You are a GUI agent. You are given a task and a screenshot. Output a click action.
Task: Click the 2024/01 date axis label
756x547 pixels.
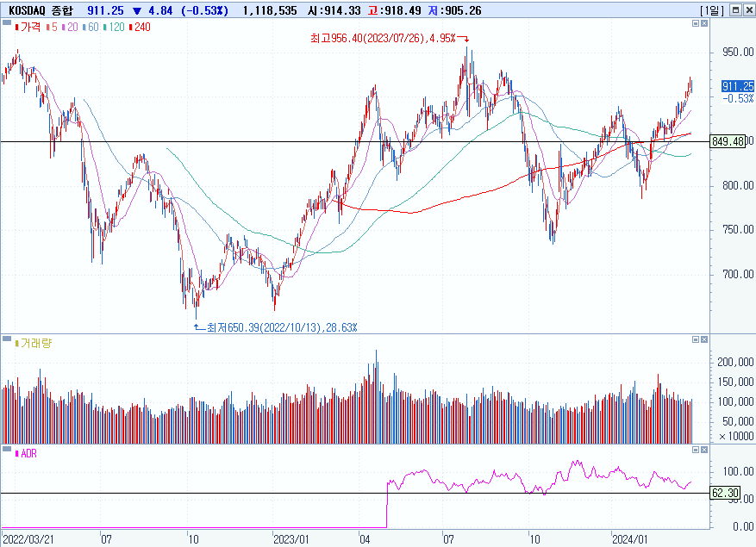(629, 538)
